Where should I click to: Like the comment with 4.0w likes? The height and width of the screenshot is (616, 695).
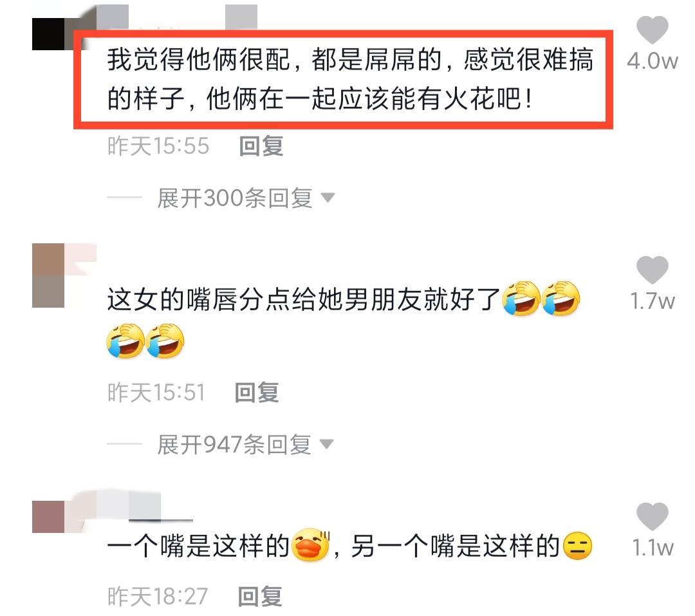pyautogui.click(x=652, y=30)
